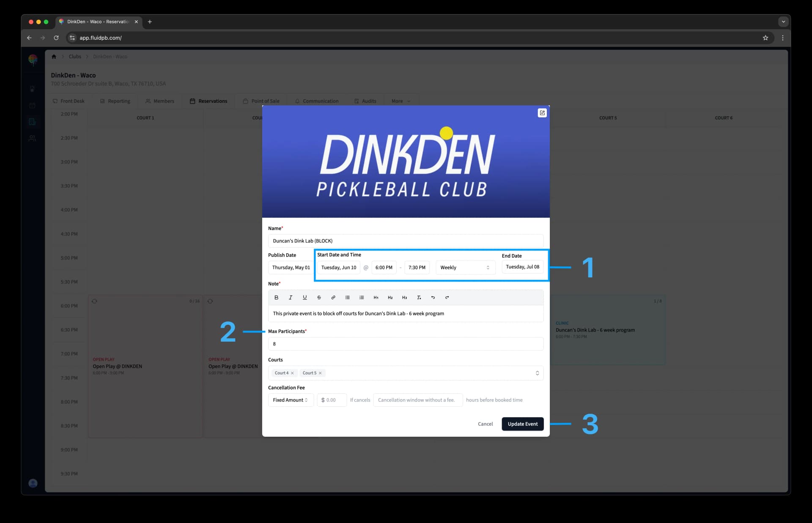Open the Weekly recurrence dropdown
Viewport: 812px width, 523px height.
tap(465, 268)
